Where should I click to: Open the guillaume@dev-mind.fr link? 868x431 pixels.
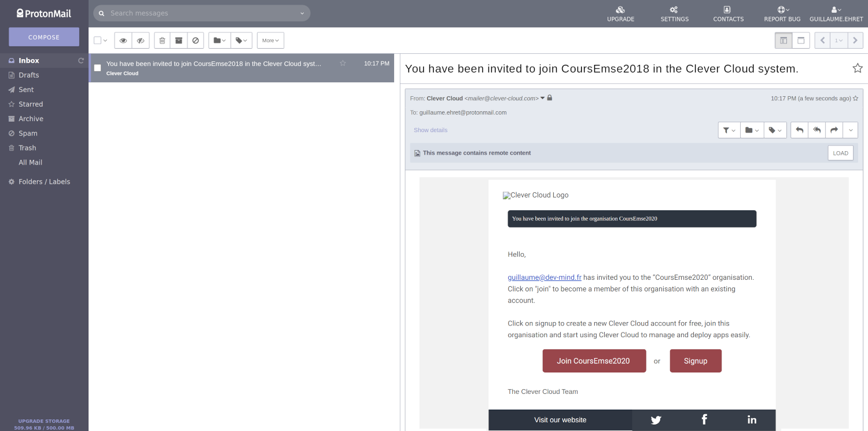545,277
